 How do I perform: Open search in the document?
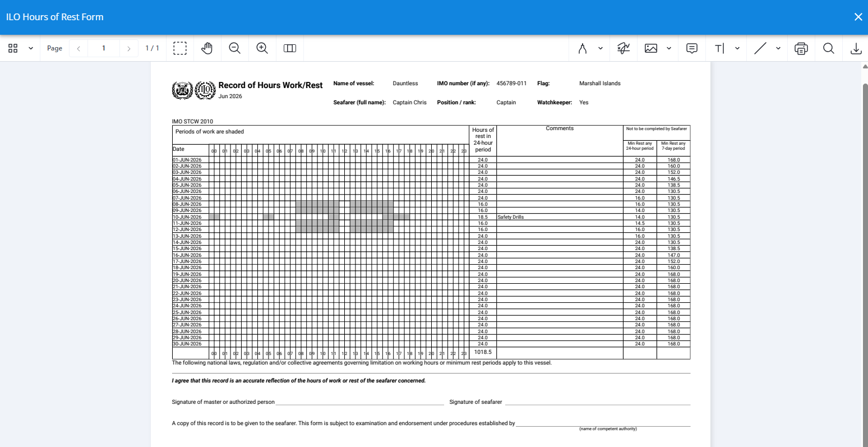pyautogui.click(x=829, y=48)
